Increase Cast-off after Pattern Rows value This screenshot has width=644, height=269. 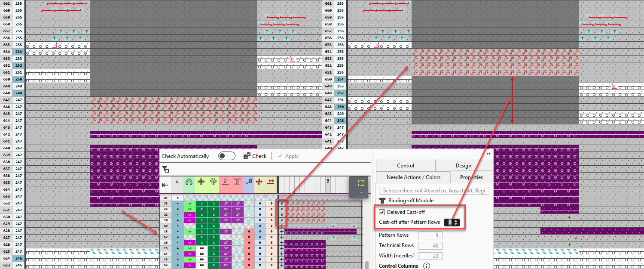456,220
